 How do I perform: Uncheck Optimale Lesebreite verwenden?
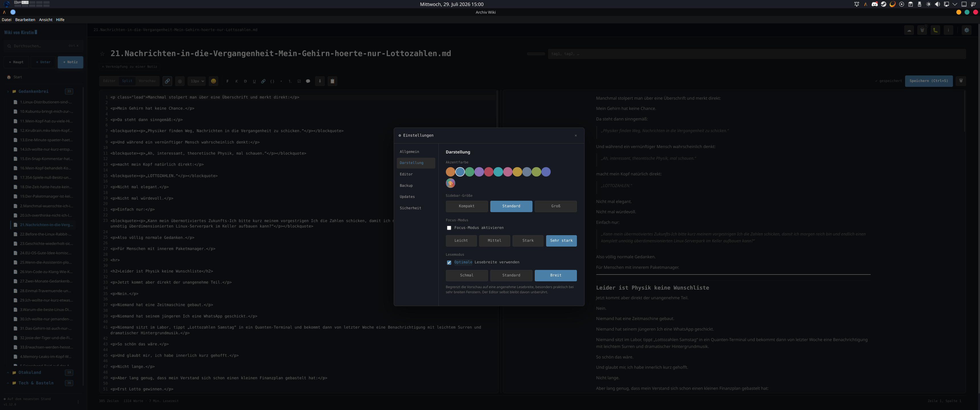(449, 263)
